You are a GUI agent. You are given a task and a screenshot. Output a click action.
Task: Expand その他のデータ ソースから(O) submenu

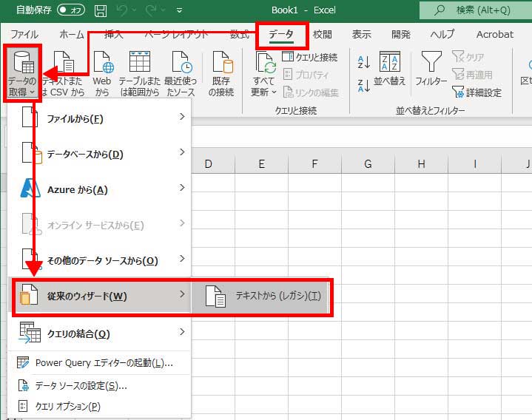pos(99,260)
